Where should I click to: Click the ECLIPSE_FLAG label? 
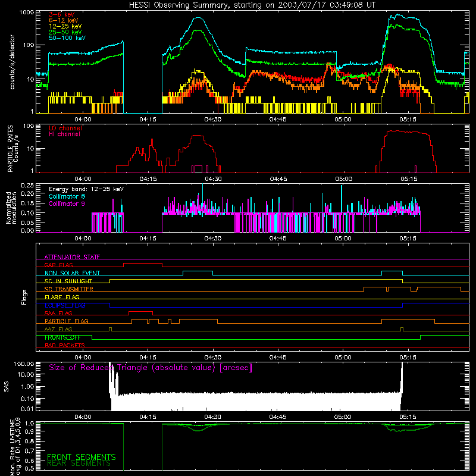tap(65, 305)
